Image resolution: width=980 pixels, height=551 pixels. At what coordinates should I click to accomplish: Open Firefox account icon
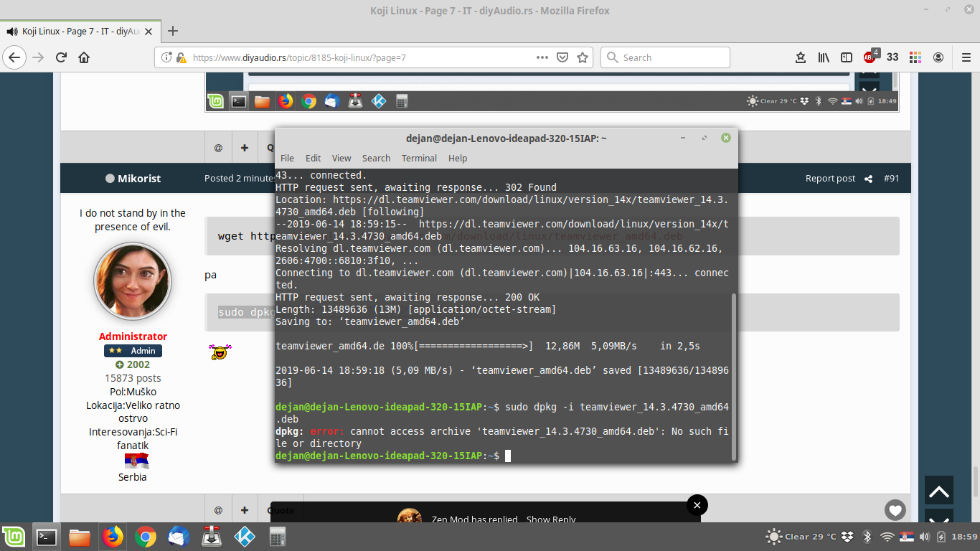coord(938,57)
